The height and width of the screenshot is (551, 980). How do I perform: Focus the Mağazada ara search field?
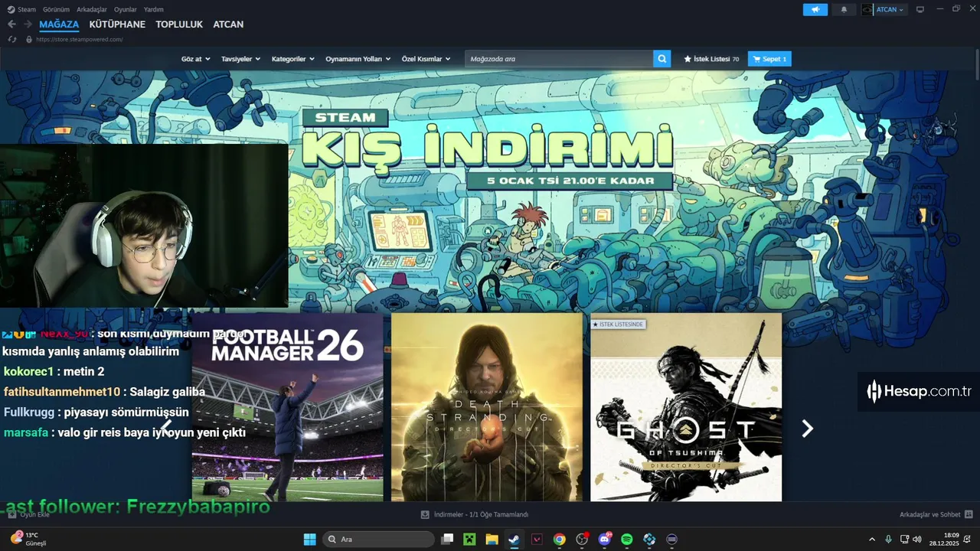tap(559, 59)
